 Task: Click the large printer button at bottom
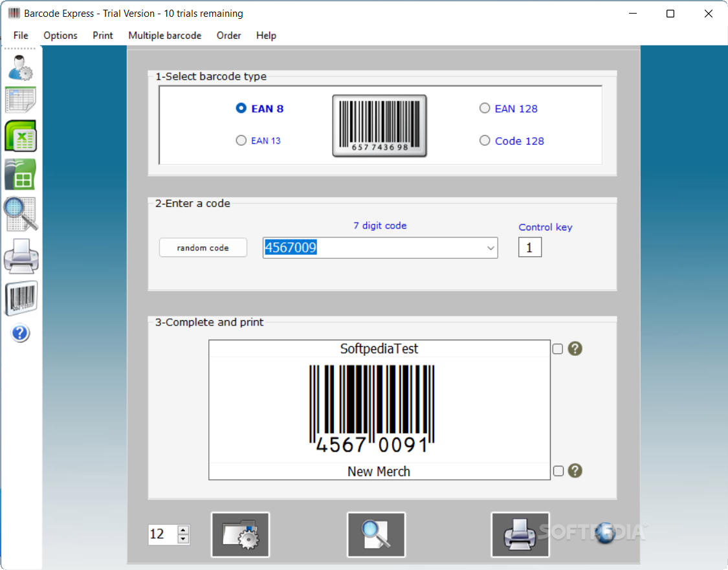pos(520,534)
